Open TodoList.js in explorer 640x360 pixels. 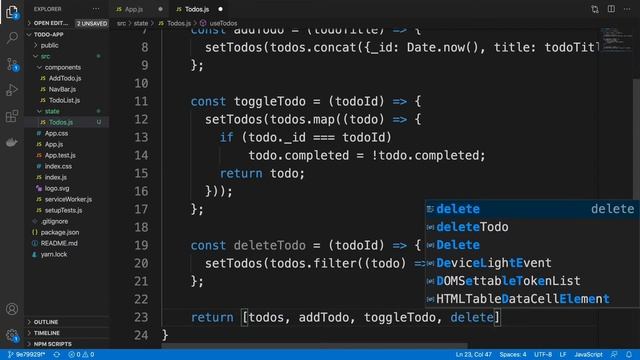pos(64,100)
